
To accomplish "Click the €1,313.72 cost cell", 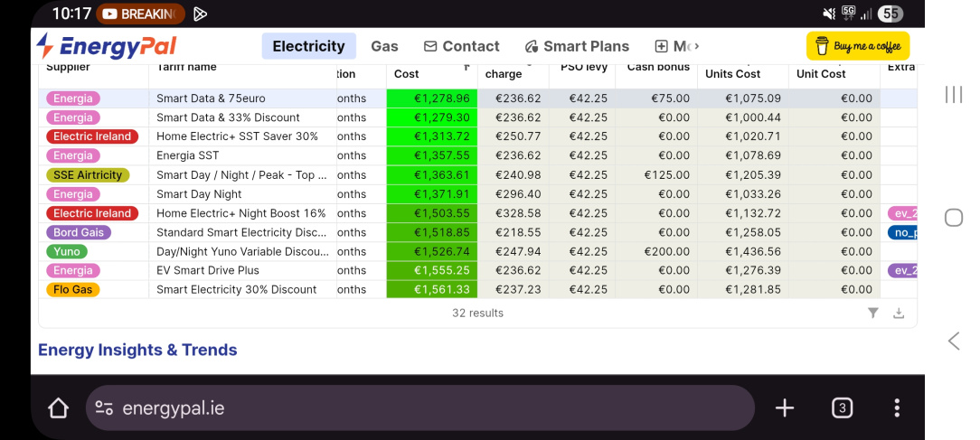I will (x=432, y=136).
